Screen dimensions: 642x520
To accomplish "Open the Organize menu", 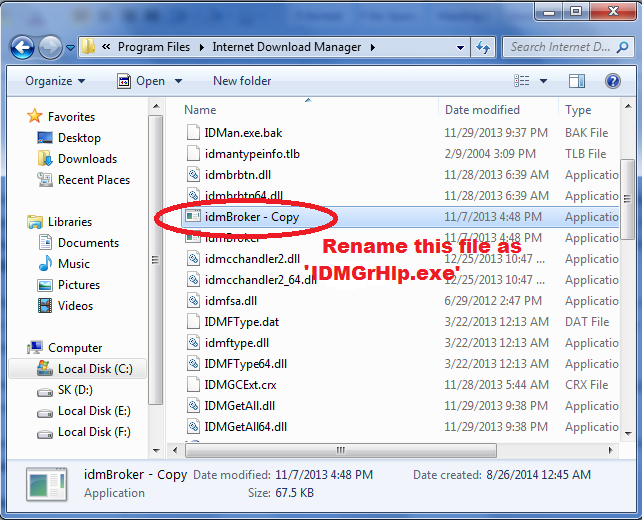I will (x=55, y=81).
